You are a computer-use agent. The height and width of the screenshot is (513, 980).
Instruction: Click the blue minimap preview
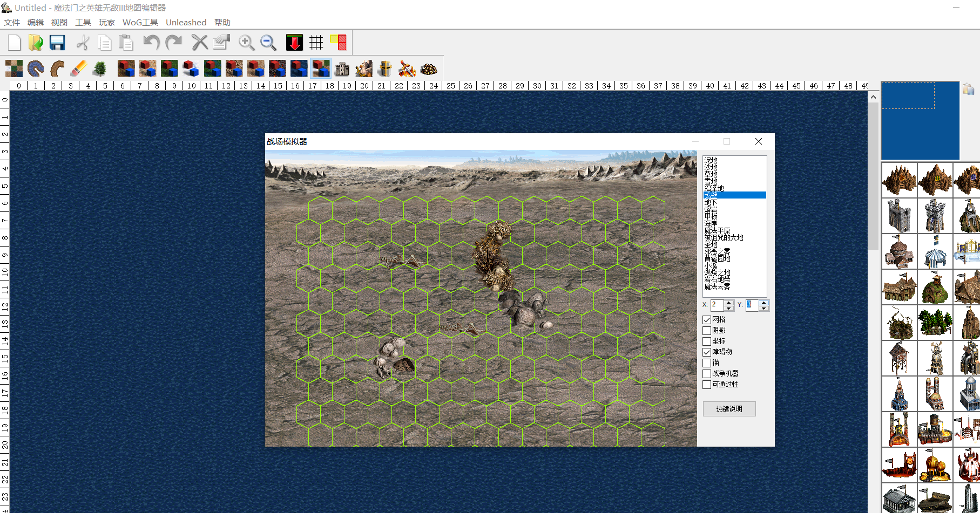(920, 120)
